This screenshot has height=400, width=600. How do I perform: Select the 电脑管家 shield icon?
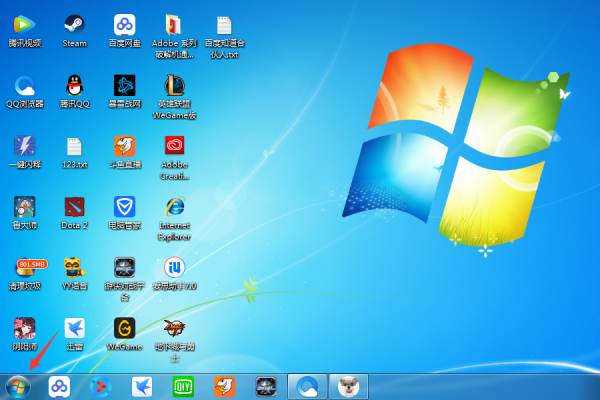click(x=124, y=207)
